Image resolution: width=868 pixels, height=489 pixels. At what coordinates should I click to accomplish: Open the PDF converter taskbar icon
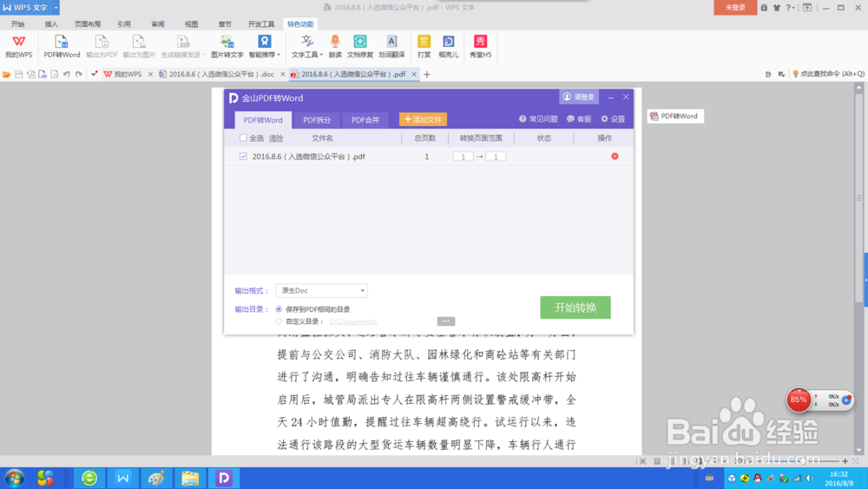(224, 478)
